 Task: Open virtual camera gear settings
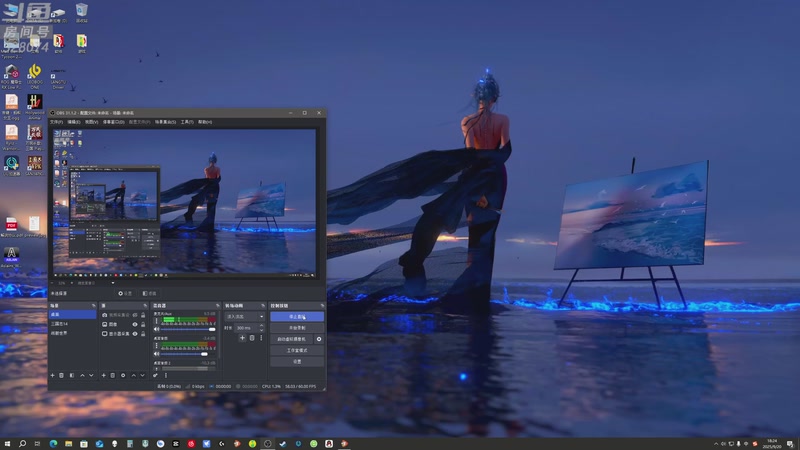[x=319, y=339]
